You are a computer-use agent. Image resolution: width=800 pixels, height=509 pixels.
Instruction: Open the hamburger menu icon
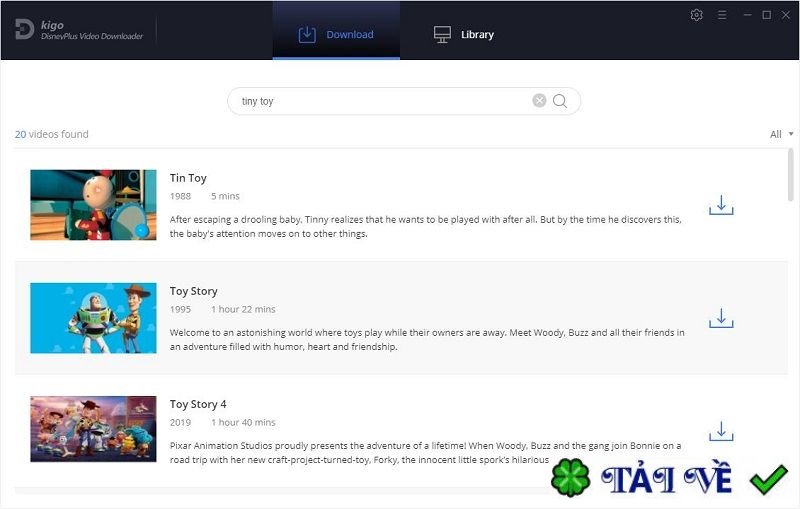pos(722,15)
